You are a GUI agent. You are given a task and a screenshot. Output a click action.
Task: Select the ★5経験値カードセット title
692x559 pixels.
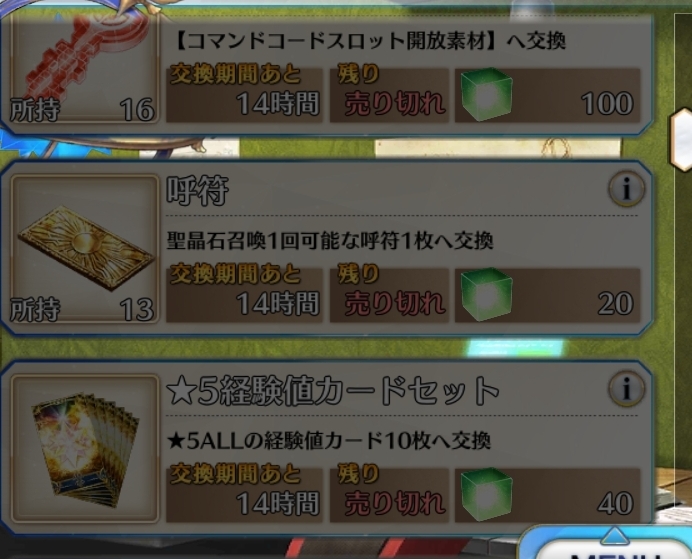[332, 390]
